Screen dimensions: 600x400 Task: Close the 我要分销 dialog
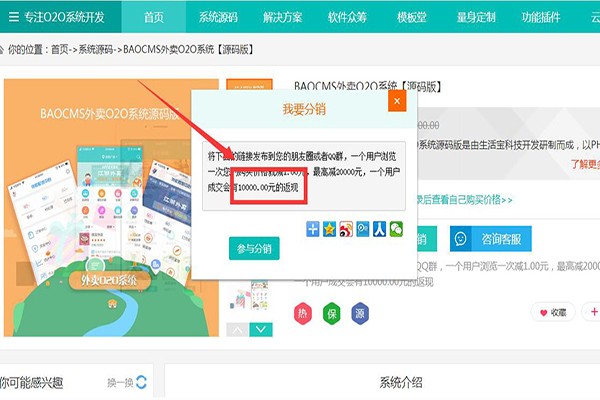pyautogui.click(x=397, y=101)
